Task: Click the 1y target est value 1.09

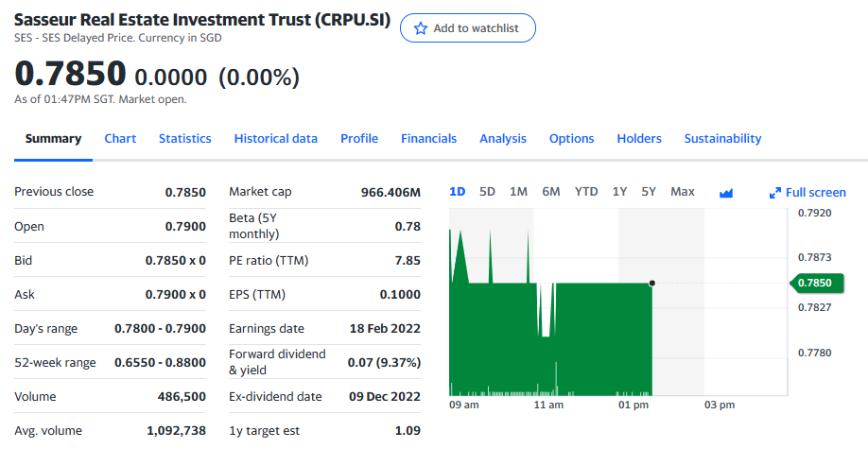Action: (408, 431)
